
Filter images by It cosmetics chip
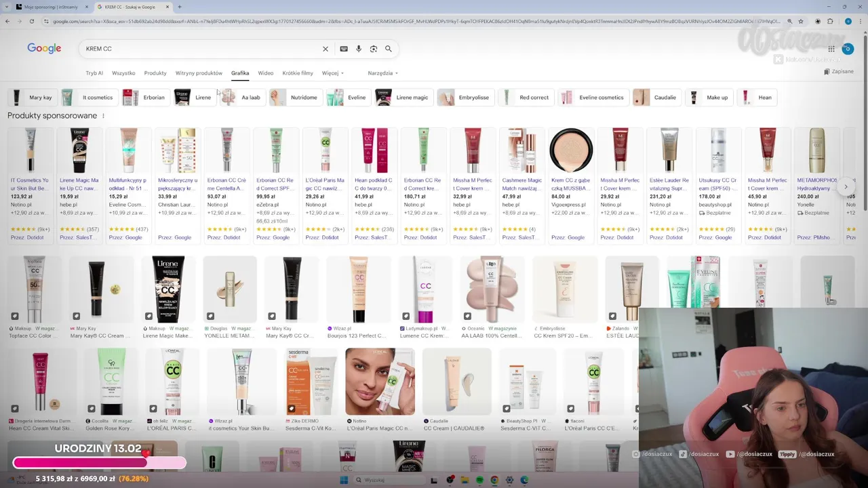point(88,98)
